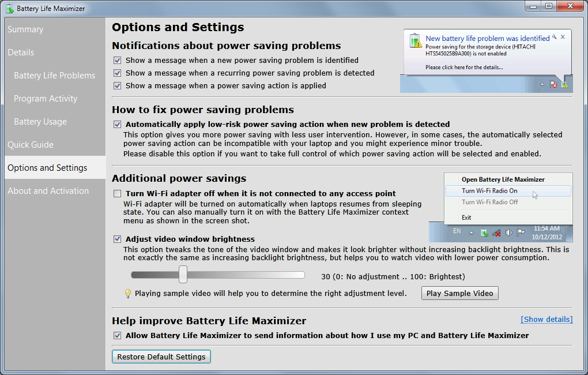Screen dimensions: 588x375
Task: Click the red flag tray icon in notification preview
Action: pos(553,85)
